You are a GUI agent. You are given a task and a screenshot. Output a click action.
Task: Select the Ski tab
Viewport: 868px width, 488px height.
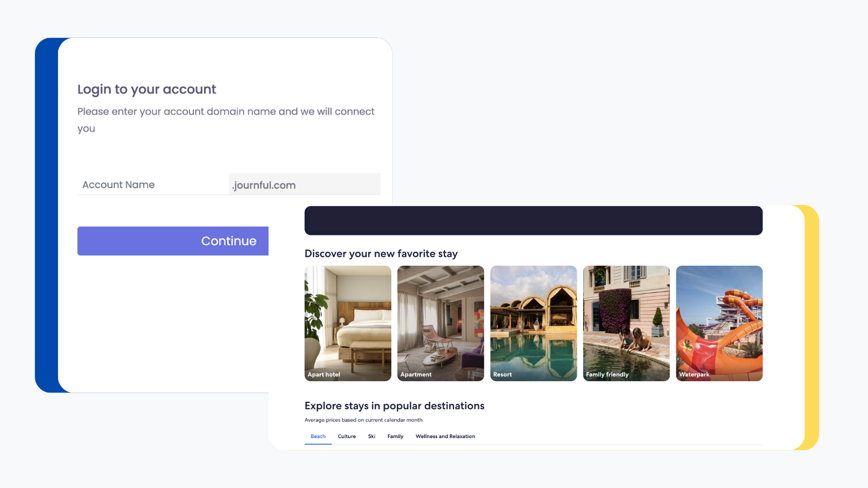(372, 436)
